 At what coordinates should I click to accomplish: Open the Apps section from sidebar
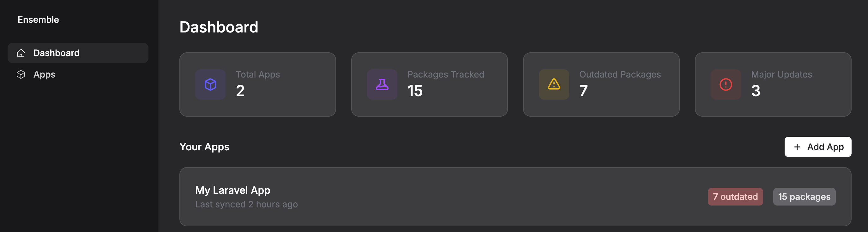[44, 74]
